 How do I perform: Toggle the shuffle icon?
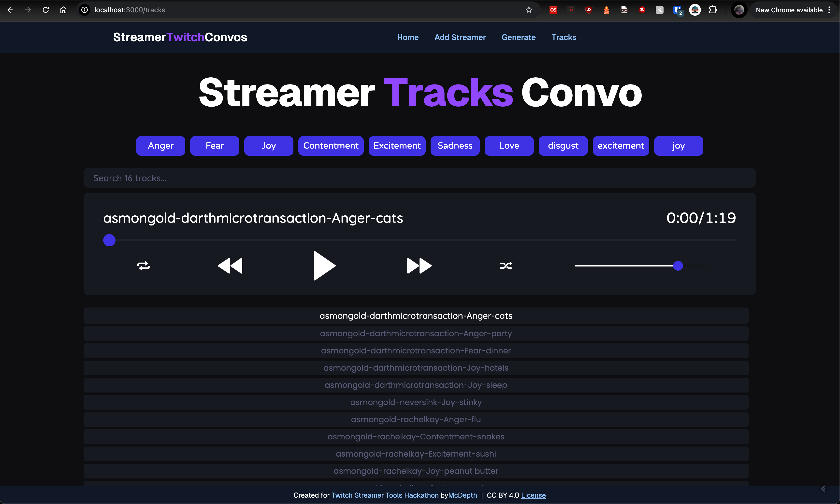(x=506, y=266)
